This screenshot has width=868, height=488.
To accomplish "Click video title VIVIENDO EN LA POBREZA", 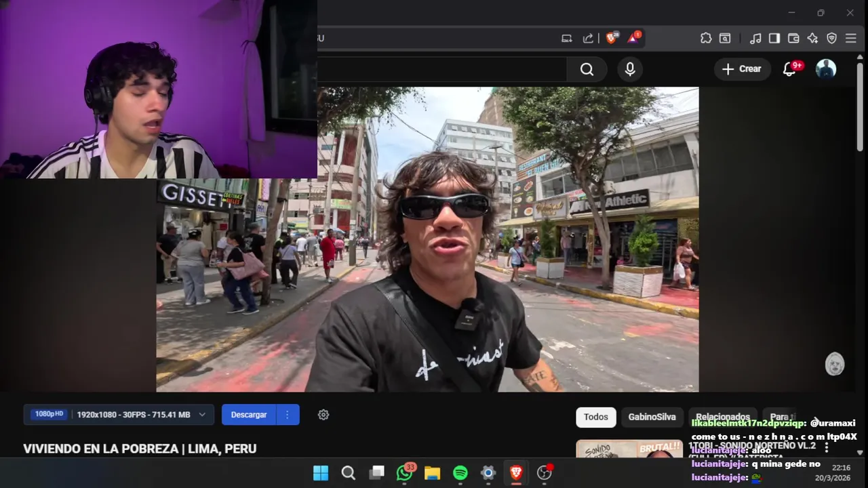I will [140, 449].
